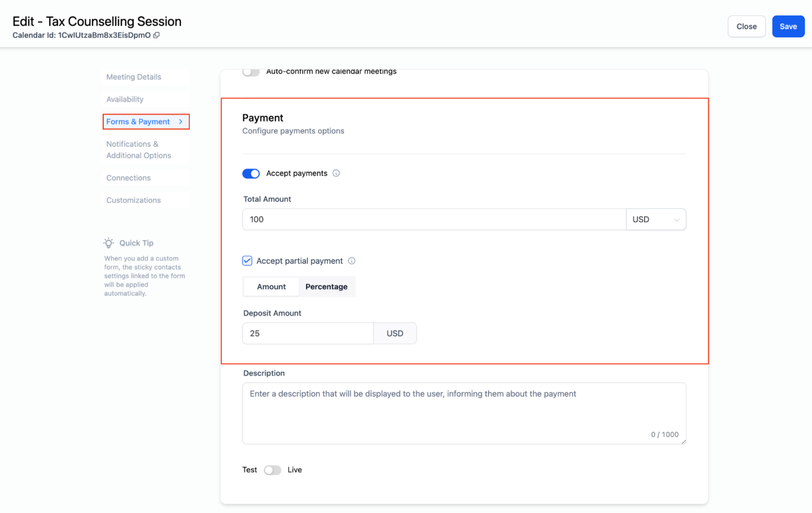Select the Connections sidebar item

click(x=128, y=178)
